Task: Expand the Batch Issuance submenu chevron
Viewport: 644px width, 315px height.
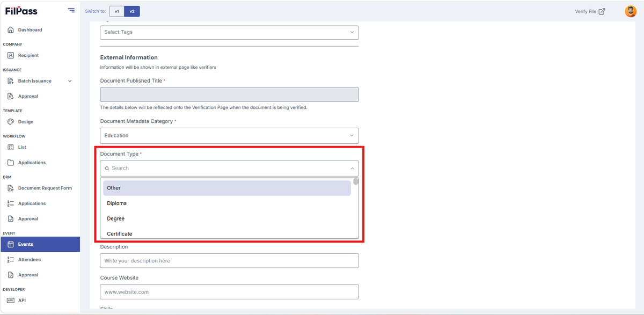Action: 70,81
